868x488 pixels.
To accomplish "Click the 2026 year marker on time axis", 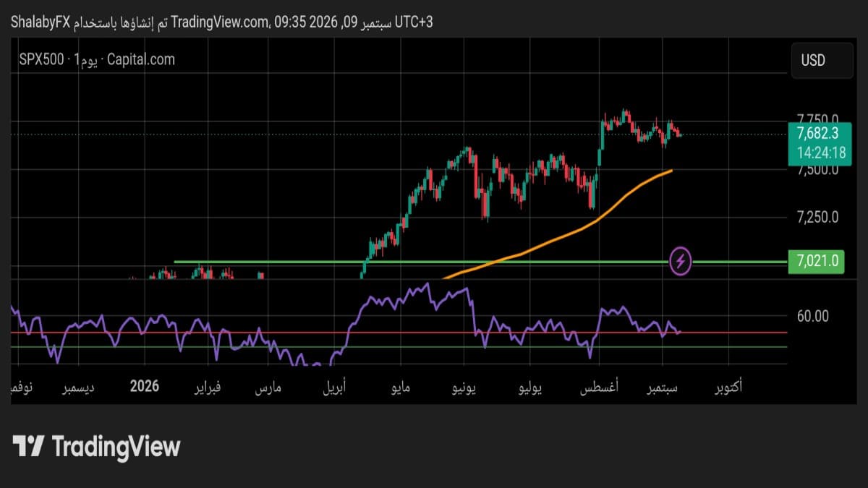I will [145, 388].
